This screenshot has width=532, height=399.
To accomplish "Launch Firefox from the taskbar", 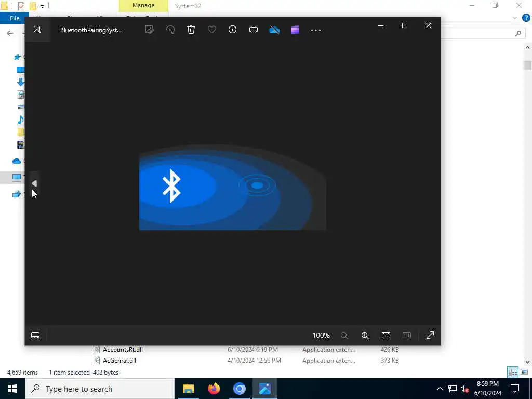I will (214, 389).
